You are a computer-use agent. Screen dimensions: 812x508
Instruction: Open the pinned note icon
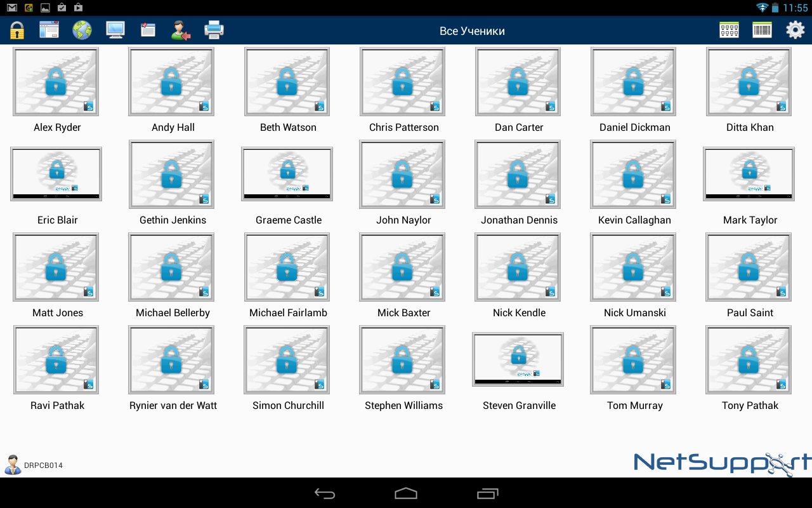148,30
